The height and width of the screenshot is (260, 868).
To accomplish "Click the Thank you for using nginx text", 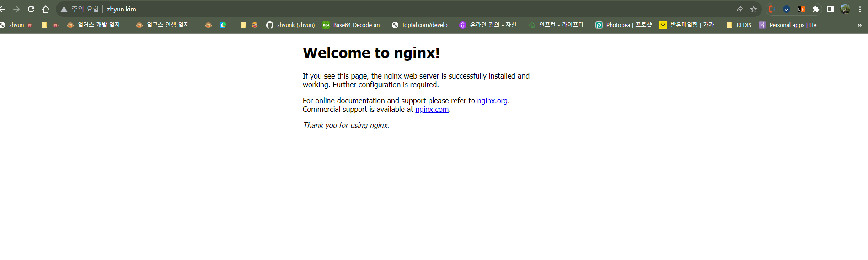I will (346, 126).
